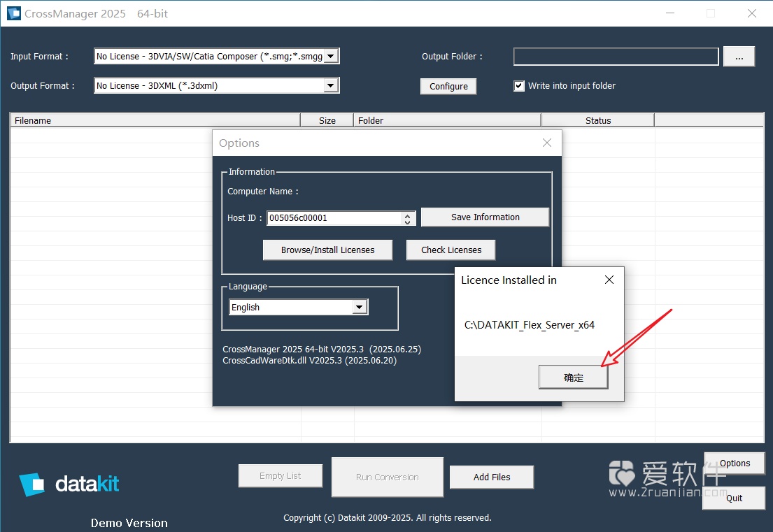Open the Language dropdown showing English
The height and width of the screenshot is (532, 773).
pos(359,306)
